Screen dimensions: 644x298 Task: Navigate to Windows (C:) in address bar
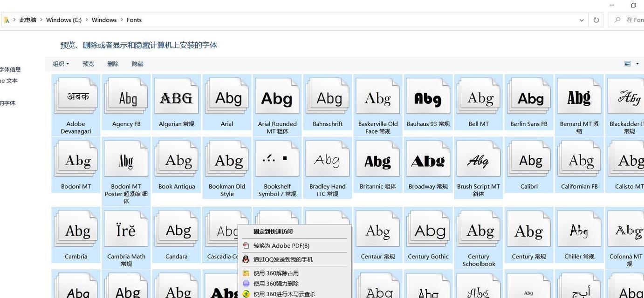pos(64,20)
